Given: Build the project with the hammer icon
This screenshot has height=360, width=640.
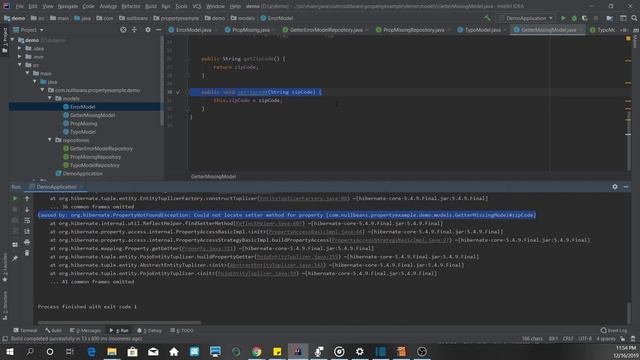Looking at the screenshot, I should 487,18.
